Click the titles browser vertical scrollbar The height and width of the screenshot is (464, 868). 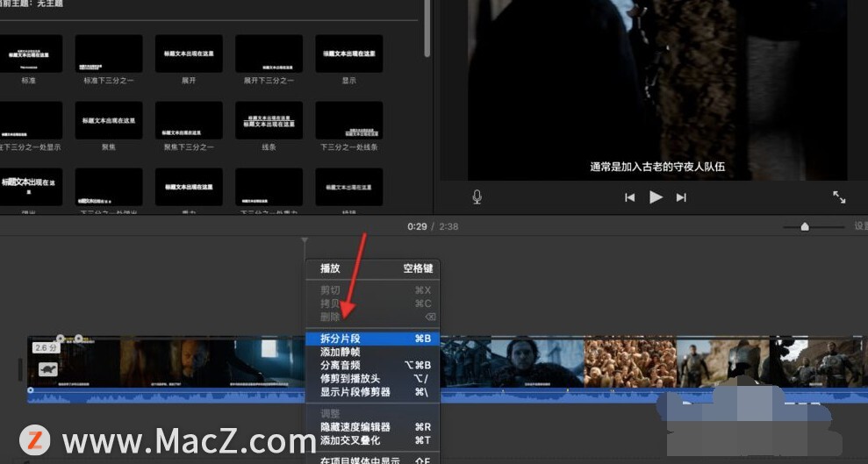tap(427, 28)
